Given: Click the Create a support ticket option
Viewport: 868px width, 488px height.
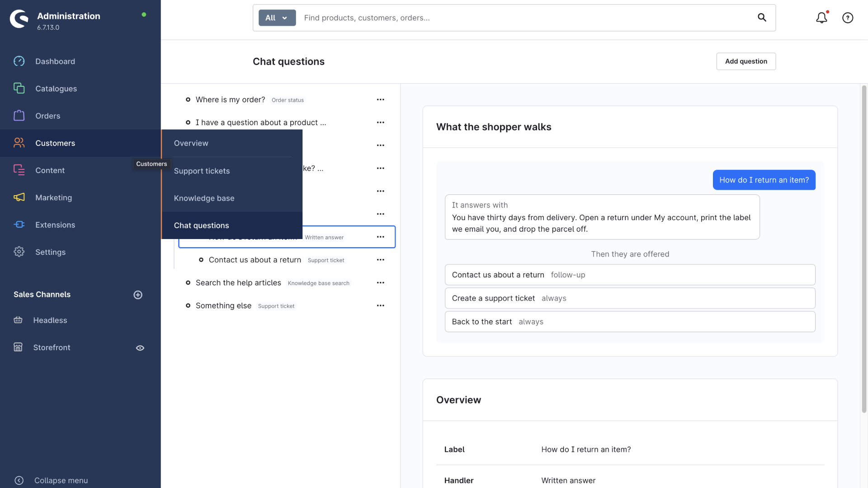Looking at the screenshot, I should 630,298.
